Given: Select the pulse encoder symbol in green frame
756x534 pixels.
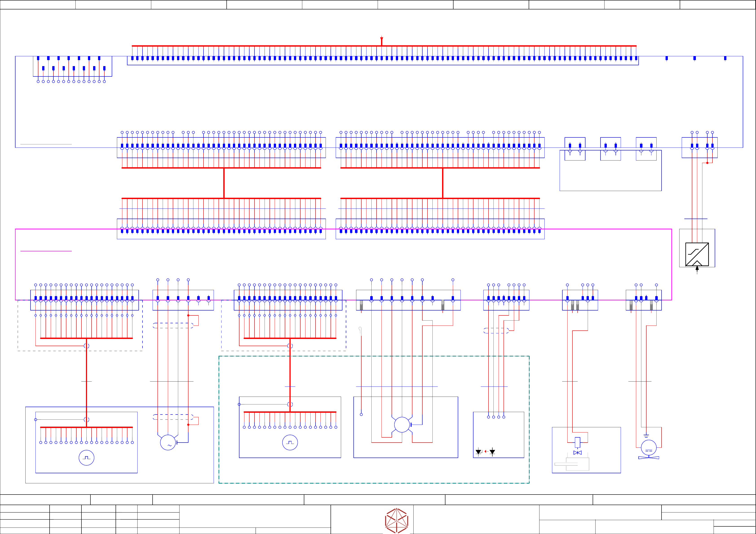Looking at the screenshot, I should (x=290, y=443).
